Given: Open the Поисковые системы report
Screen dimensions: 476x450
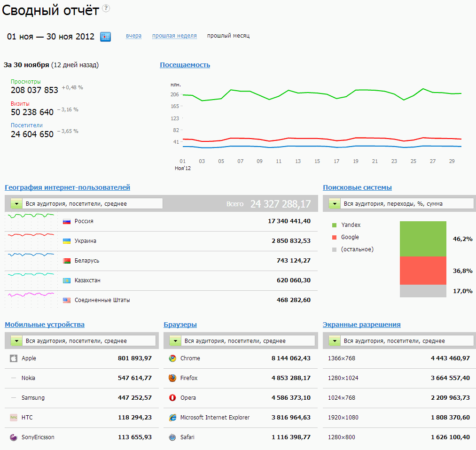Looking at the screenshot, I should tap(357, 187).
